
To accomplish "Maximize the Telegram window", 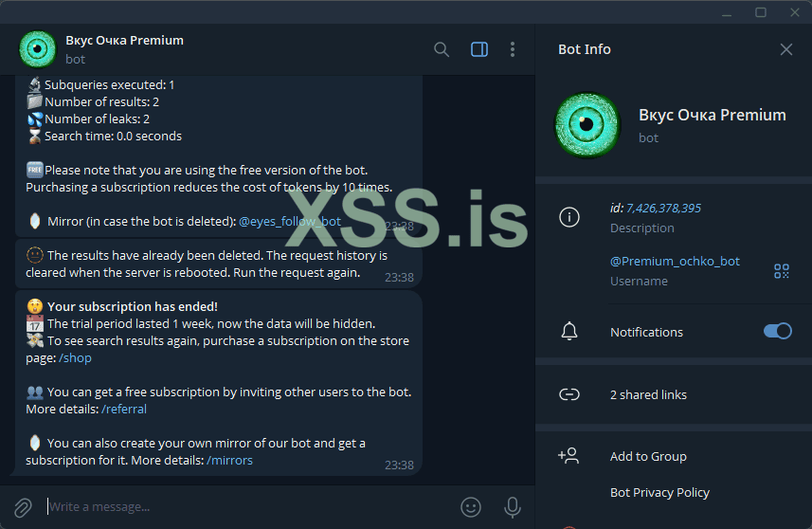I will 760,12.
